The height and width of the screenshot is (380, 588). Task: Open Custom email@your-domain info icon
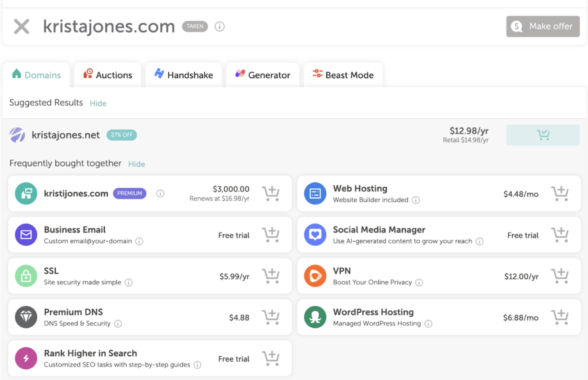point(139,241)
